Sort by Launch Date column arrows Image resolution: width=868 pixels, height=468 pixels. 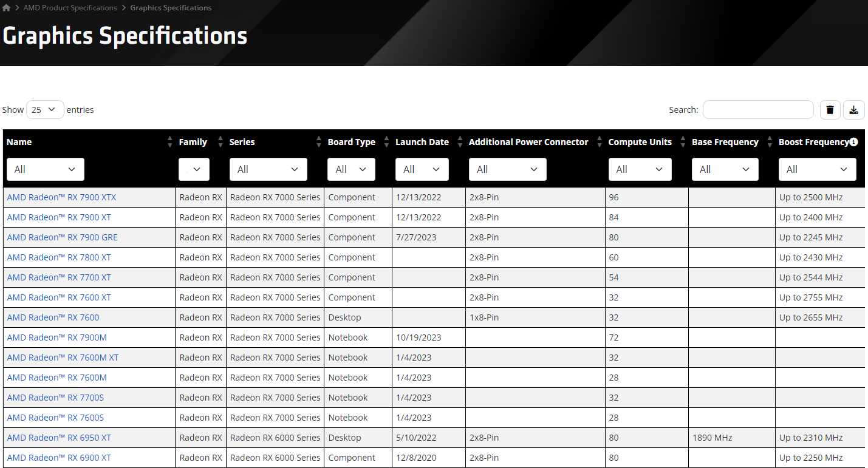click(x=460, y=142)
